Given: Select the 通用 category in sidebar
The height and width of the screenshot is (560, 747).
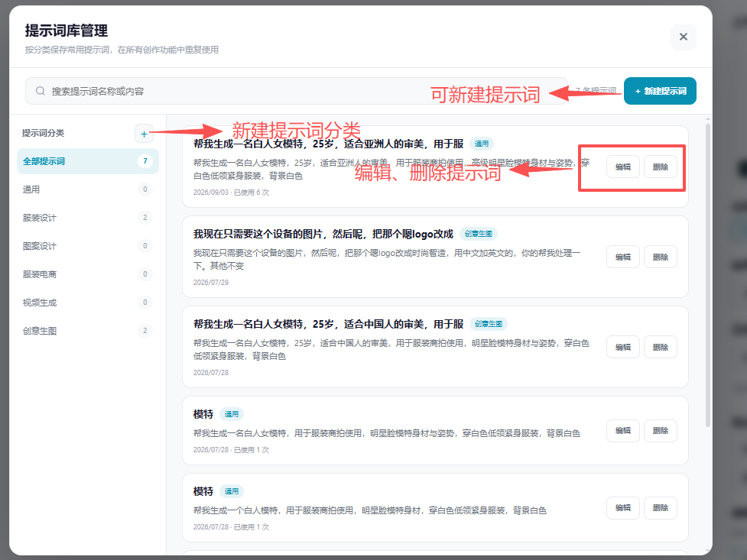Looking at the screenshot, I should [88, 189].
